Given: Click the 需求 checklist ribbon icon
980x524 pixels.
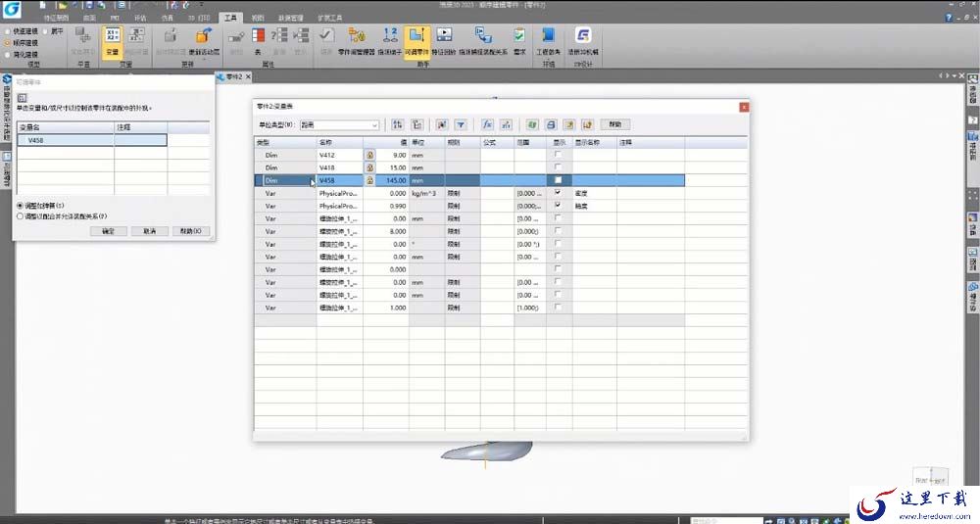Looking at the screenshot, I should [x=519, y=41].
